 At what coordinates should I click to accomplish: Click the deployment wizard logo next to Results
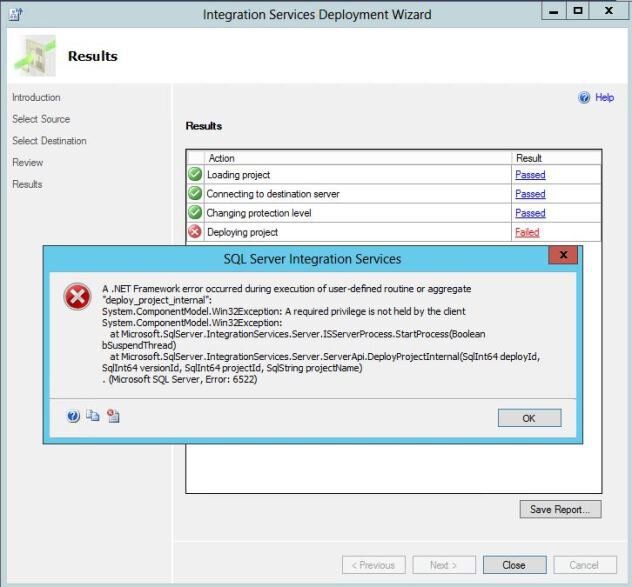(35, 56)
